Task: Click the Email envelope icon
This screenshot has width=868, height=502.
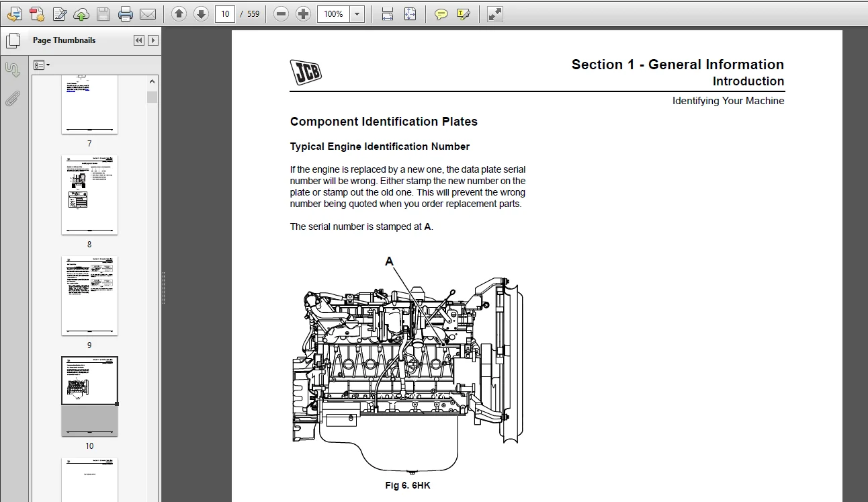Action: (148, 13)
